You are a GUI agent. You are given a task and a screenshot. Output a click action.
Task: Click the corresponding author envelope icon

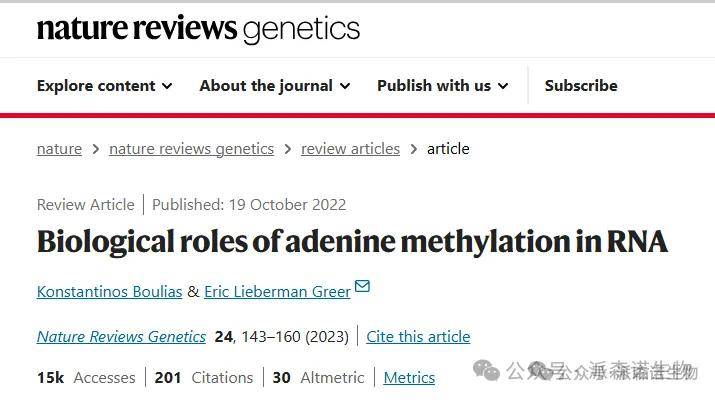click(x=362, y=286)
